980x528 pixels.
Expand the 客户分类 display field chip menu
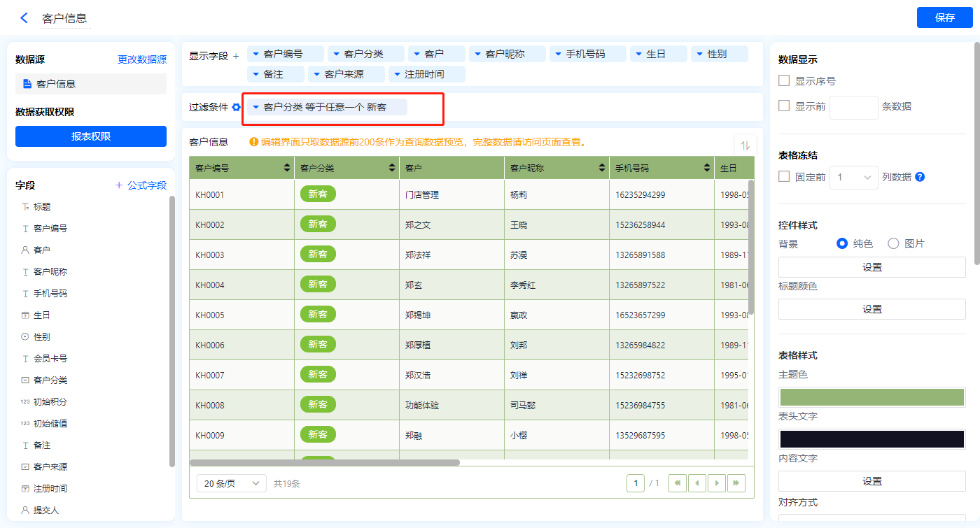337,54
